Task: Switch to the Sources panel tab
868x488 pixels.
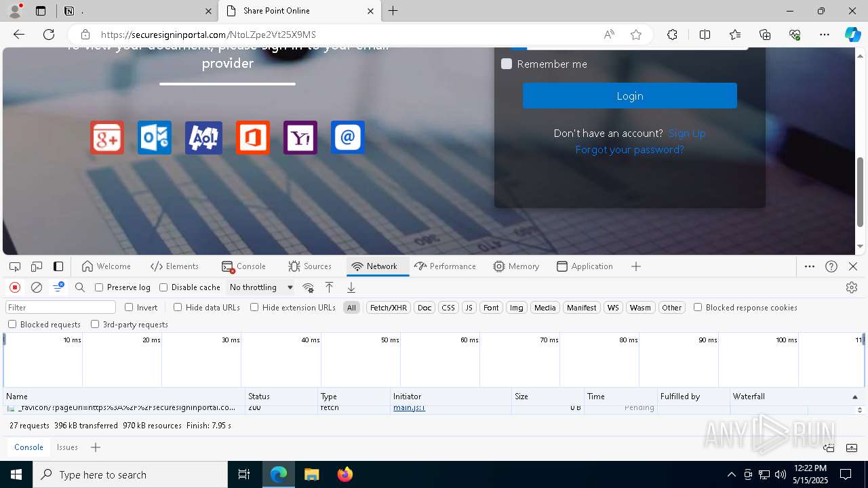Action: click(309, 266)
